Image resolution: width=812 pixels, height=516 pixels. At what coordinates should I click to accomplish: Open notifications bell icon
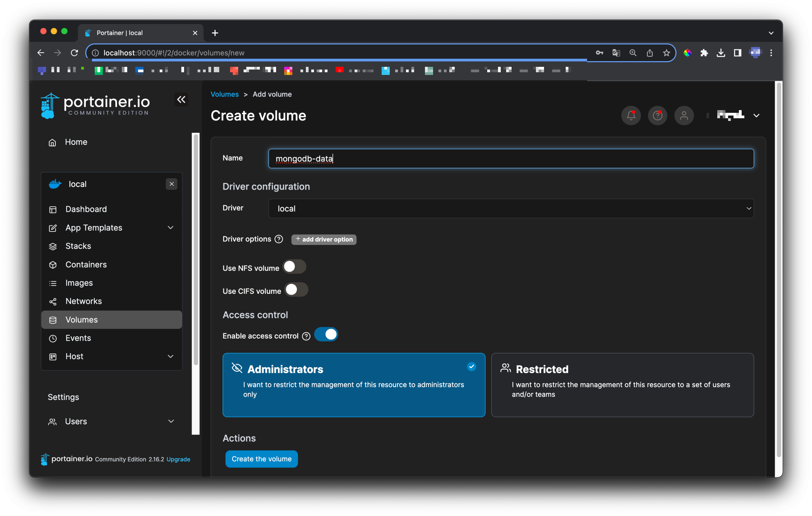(631, 116)
